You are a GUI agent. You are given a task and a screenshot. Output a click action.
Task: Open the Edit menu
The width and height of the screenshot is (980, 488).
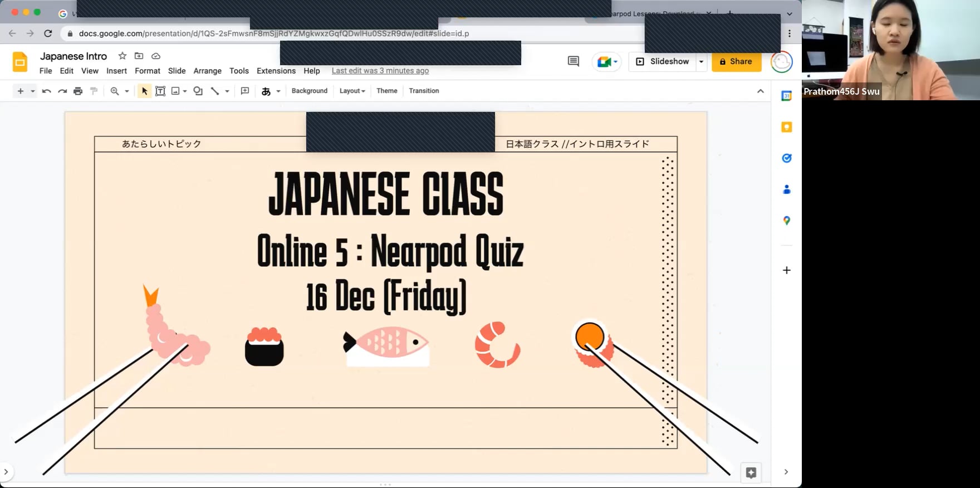(x=67, y=71)
